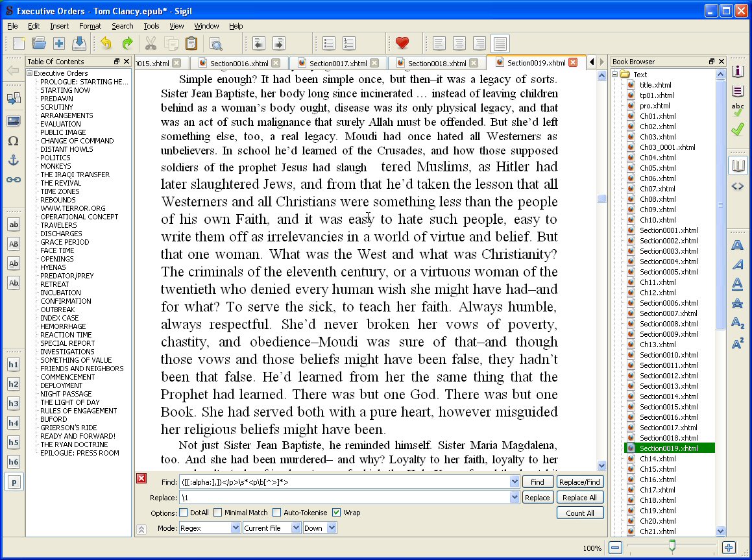Uncheck the Wrap option

336,513
